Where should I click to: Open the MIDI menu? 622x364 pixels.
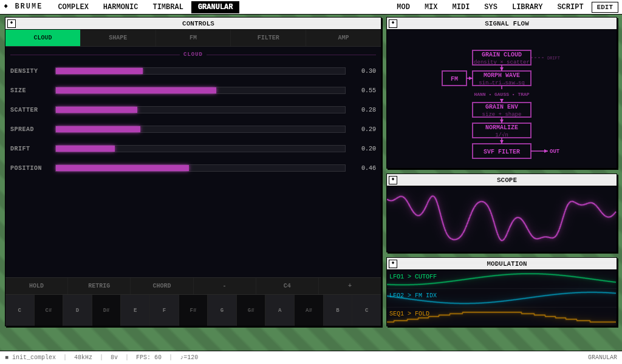[460, 7]
